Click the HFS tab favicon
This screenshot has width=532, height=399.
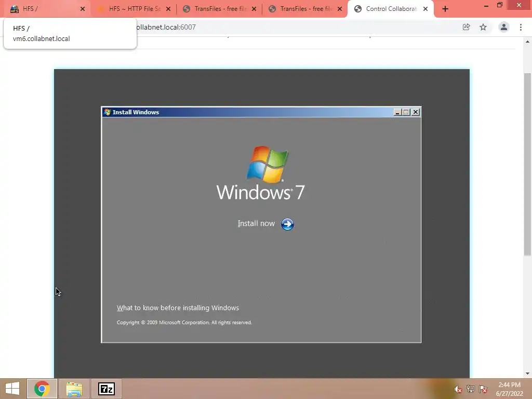click(14, 9)
